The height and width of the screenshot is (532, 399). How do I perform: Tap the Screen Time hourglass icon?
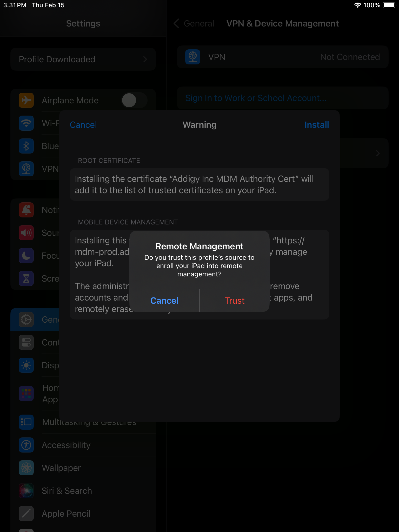click(x=26, y=278)
